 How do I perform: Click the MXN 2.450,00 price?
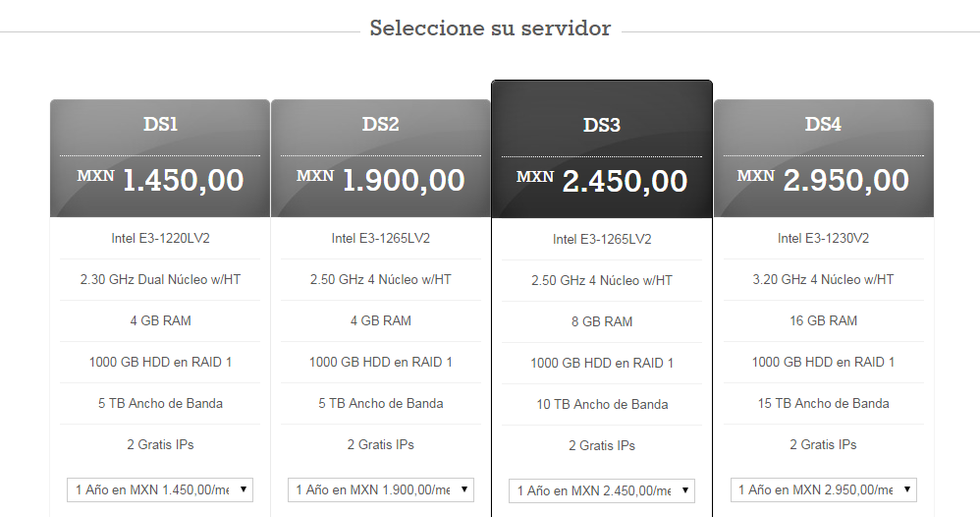click(602, 182)
